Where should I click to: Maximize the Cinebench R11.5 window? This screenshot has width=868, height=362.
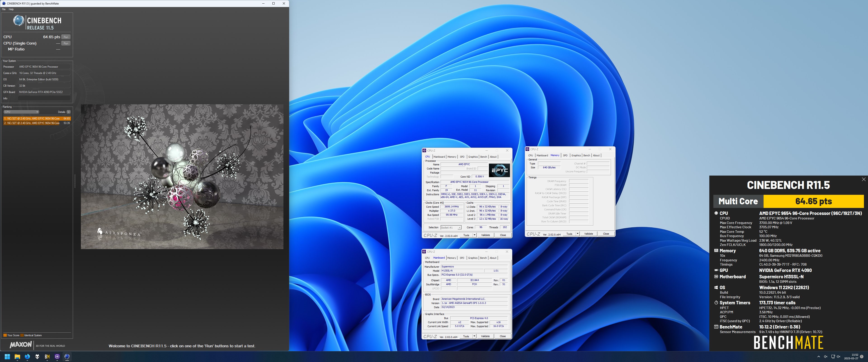273,3
